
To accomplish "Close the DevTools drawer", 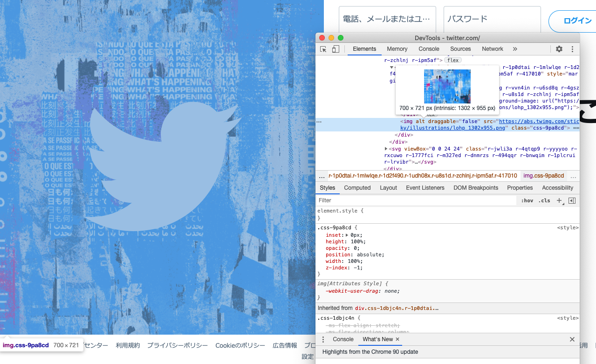I will (x=572, y=339).
